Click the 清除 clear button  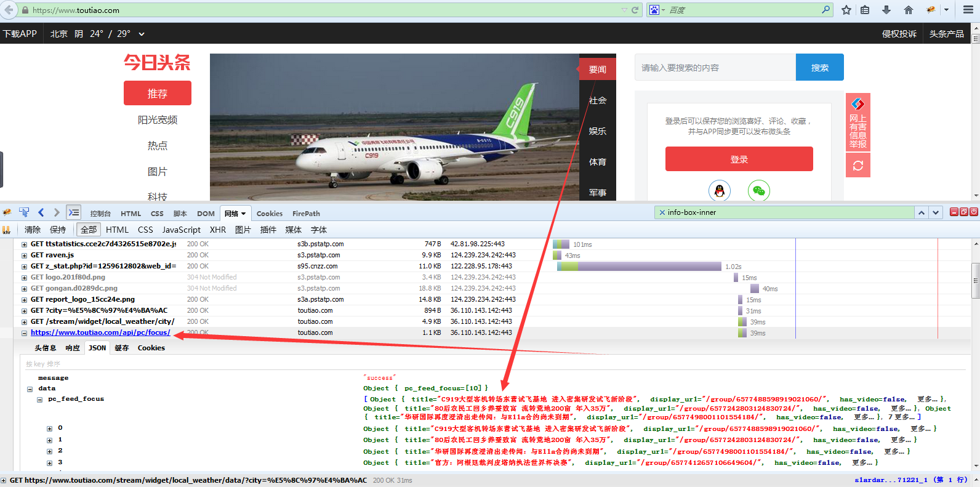click(x=33, y=230)
